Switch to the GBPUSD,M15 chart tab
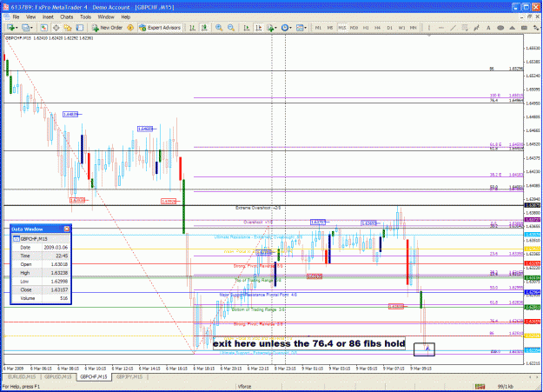 [x=58, y=376]
